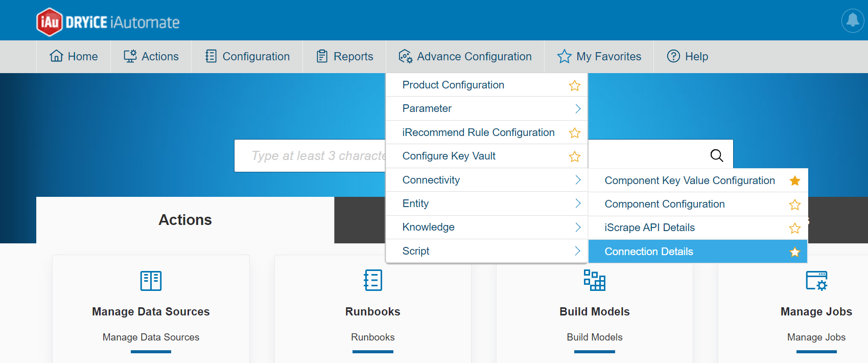Favorite Product Configuration with its star
This screenshot has height=363, width=868.
(575, 85)
